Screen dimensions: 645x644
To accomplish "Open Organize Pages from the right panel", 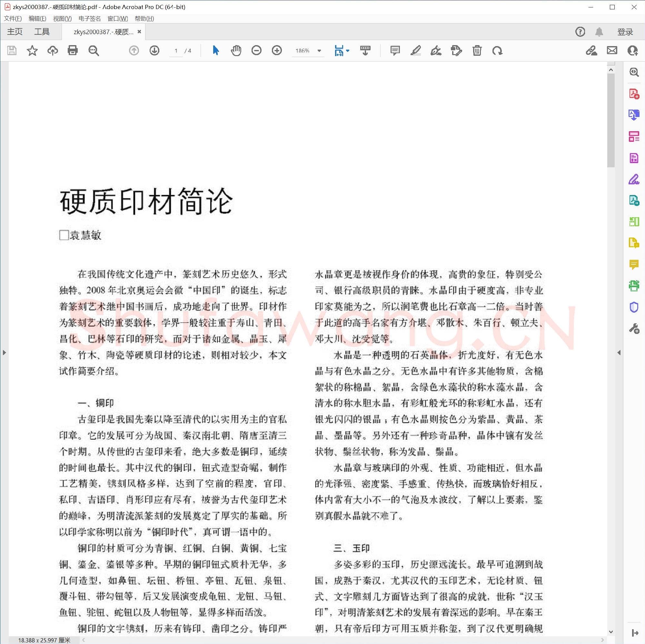I will click(x=633, y=137).
